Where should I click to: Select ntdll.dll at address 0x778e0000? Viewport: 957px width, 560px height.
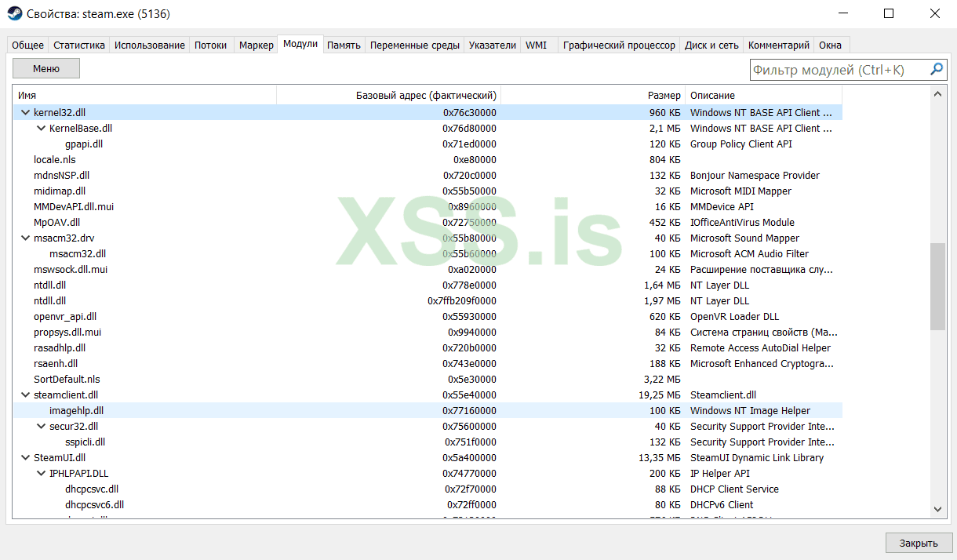click(x=428, y=285)
